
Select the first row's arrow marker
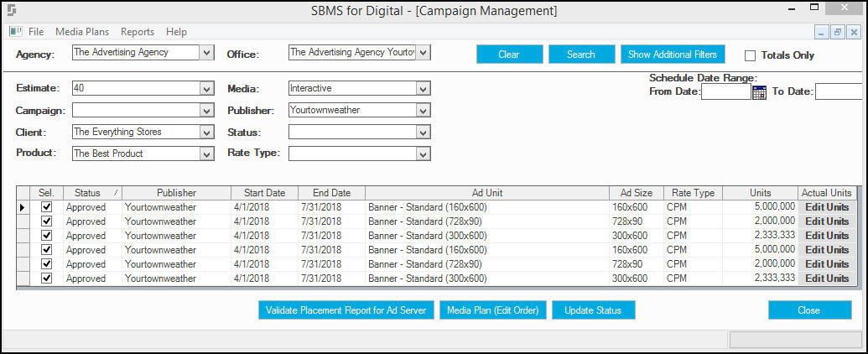pyautogui.click(x=23, y=207)
